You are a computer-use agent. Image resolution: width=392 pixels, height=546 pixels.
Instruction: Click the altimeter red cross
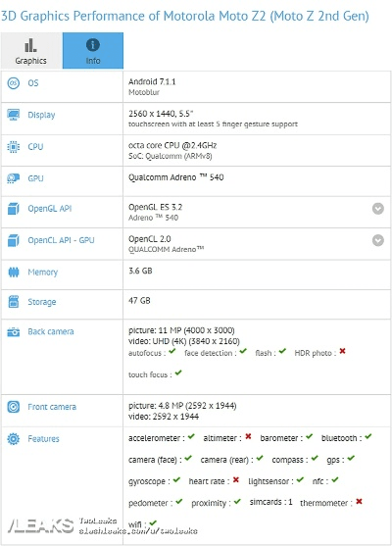click(x=248, y=436)
